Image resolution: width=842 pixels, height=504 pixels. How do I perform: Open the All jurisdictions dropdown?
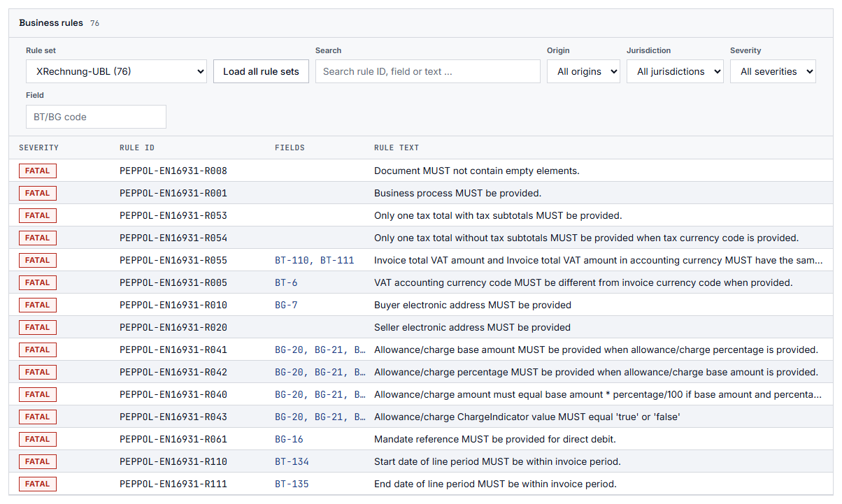coord(675,71)
